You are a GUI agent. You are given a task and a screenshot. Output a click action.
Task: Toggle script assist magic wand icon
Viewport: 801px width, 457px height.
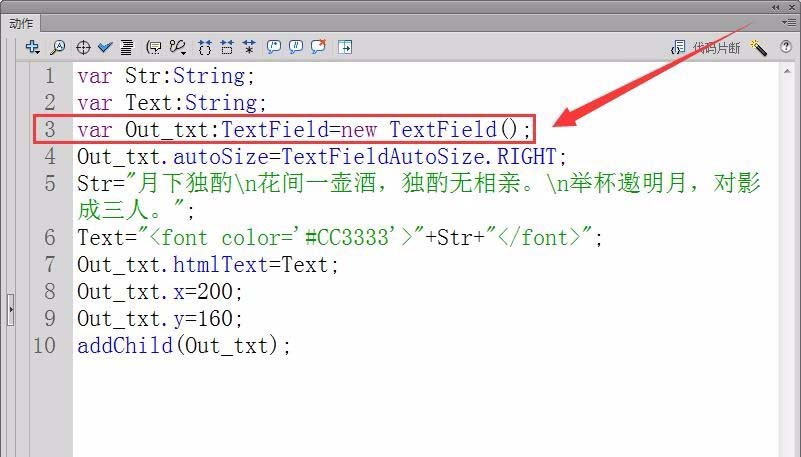point(758,47)
